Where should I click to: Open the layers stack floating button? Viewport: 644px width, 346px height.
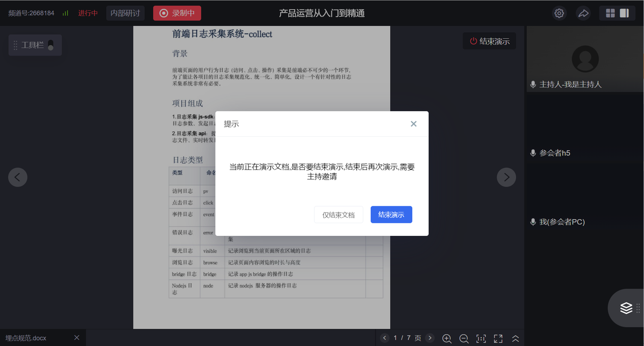pos(626,308)
